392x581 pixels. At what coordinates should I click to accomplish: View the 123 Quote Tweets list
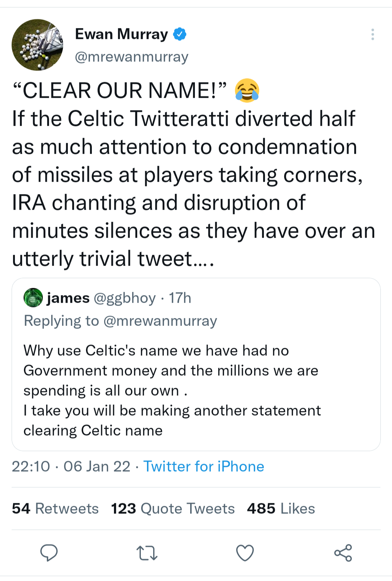point(173,508)
